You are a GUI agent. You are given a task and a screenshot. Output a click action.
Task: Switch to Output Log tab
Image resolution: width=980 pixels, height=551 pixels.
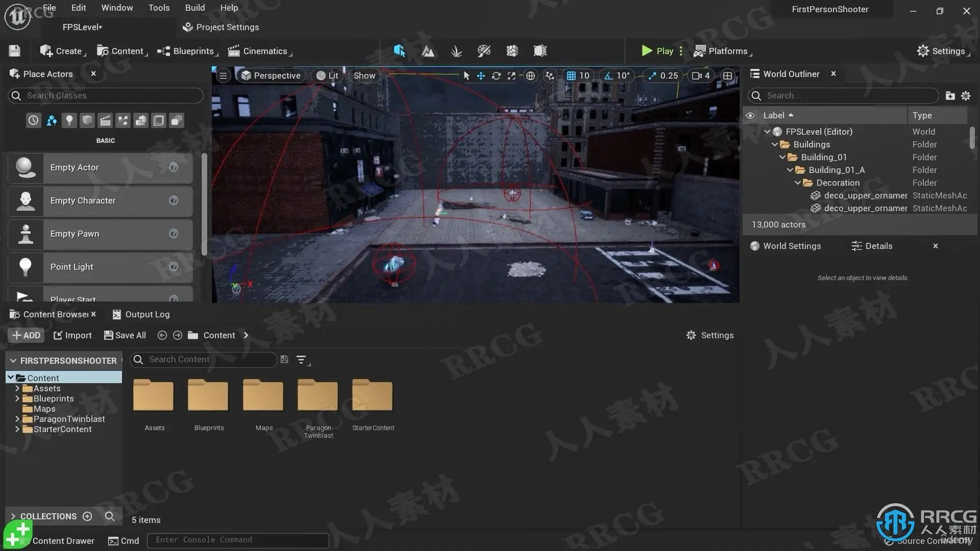tap(141, 314)
